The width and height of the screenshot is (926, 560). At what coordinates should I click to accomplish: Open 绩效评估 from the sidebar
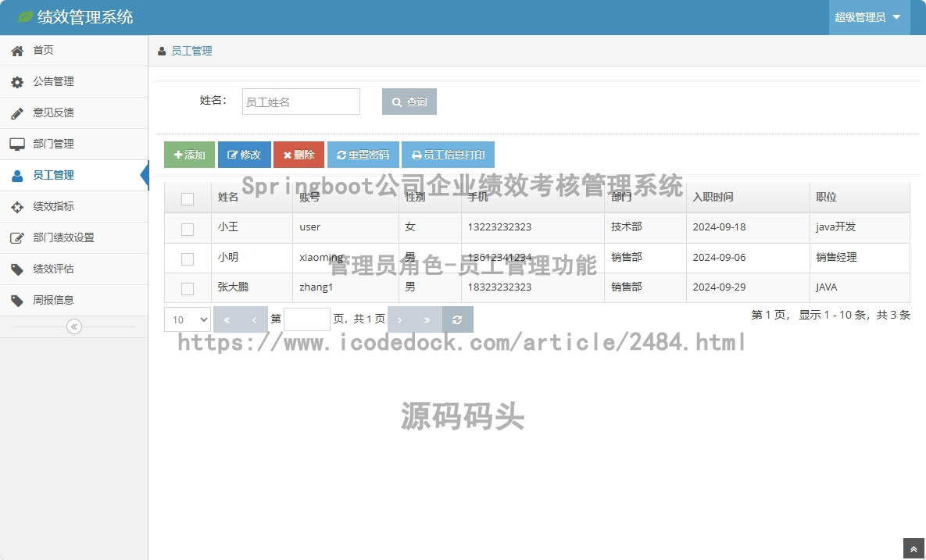[73, 269]
